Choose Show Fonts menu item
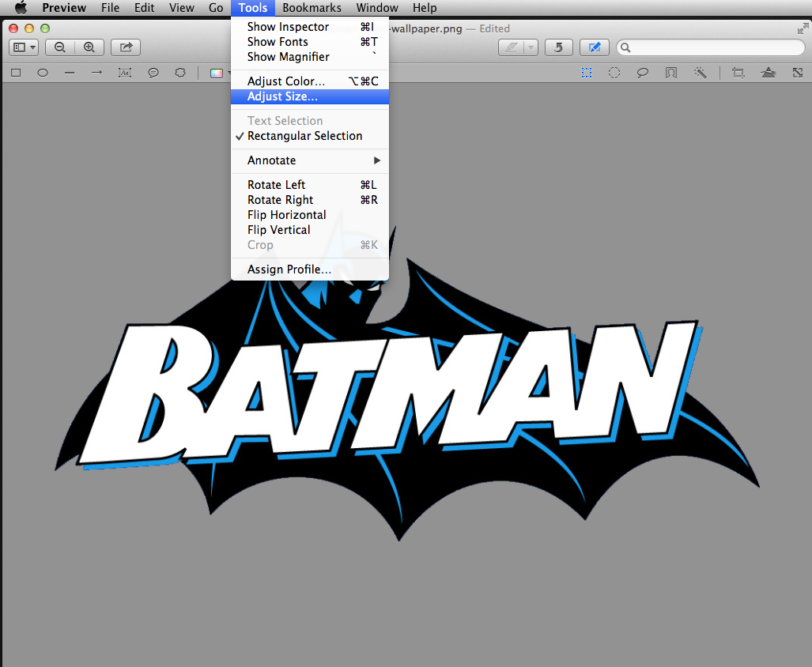This screenshot has height=667, width=812. pos(310,41)
